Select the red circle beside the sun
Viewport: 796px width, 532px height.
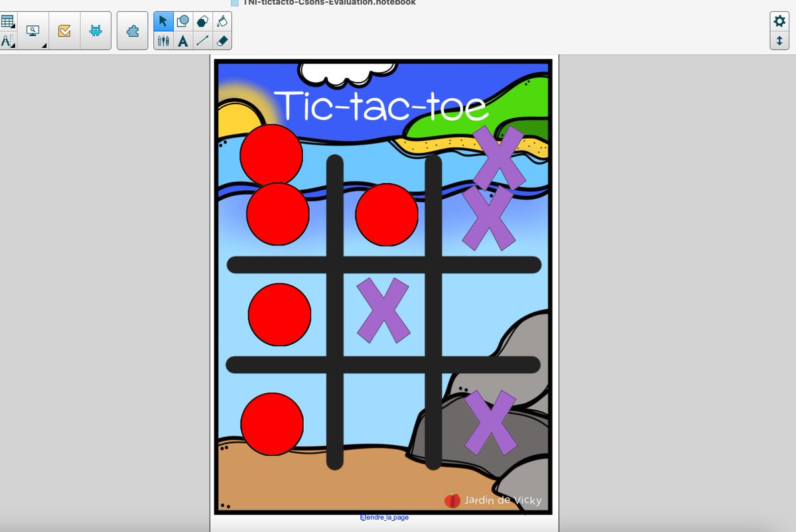pos(271,155)
